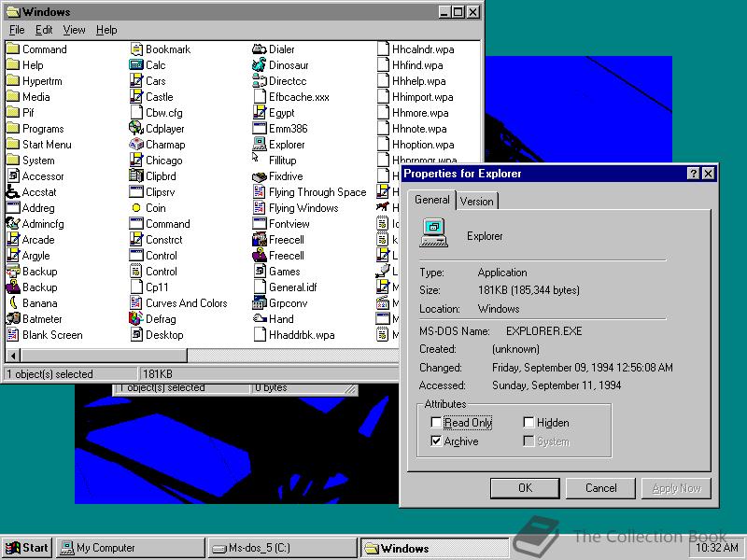The image size is (747, 560).
Task: Open the Help menu
Action: pyautogui.click(x=106, y=30)
